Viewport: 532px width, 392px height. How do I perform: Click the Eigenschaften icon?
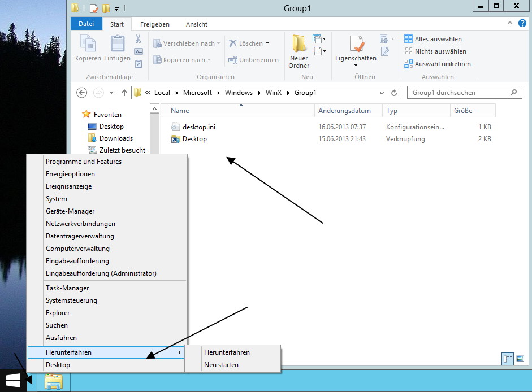pyautogui.click(x=356, y=44)
